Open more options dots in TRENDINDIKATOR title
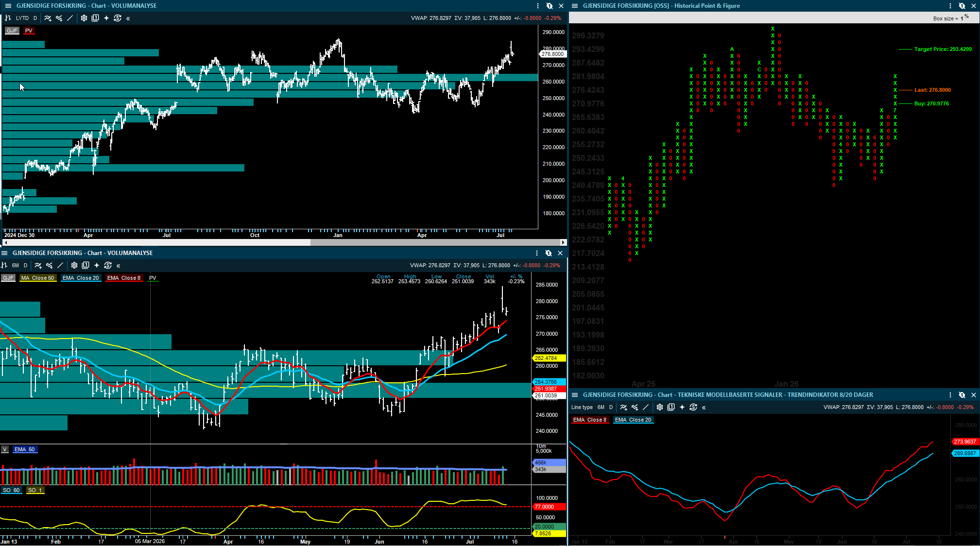Image resolution: width=980 pixels, height=546 pixels. click(950, 395)
